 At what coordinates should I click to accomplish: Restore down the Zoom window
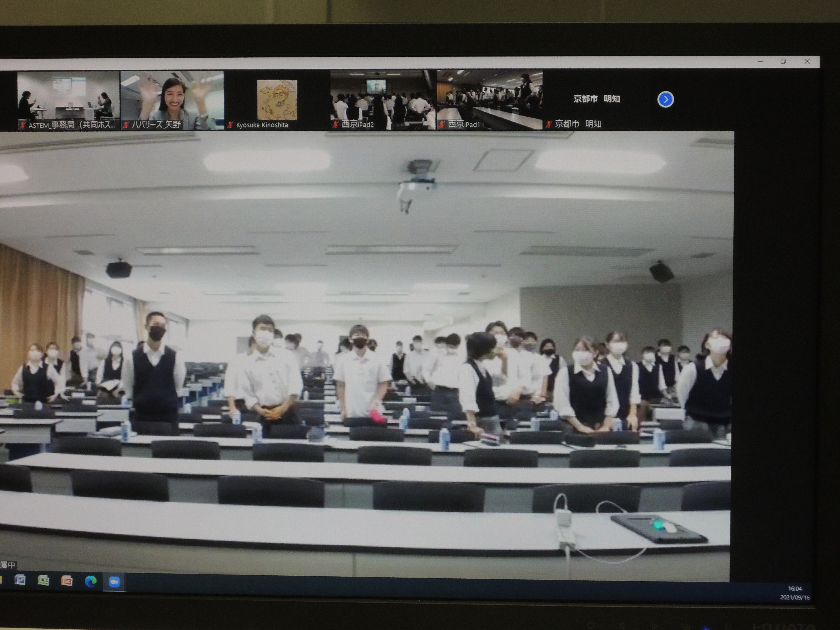click(783, 61)
